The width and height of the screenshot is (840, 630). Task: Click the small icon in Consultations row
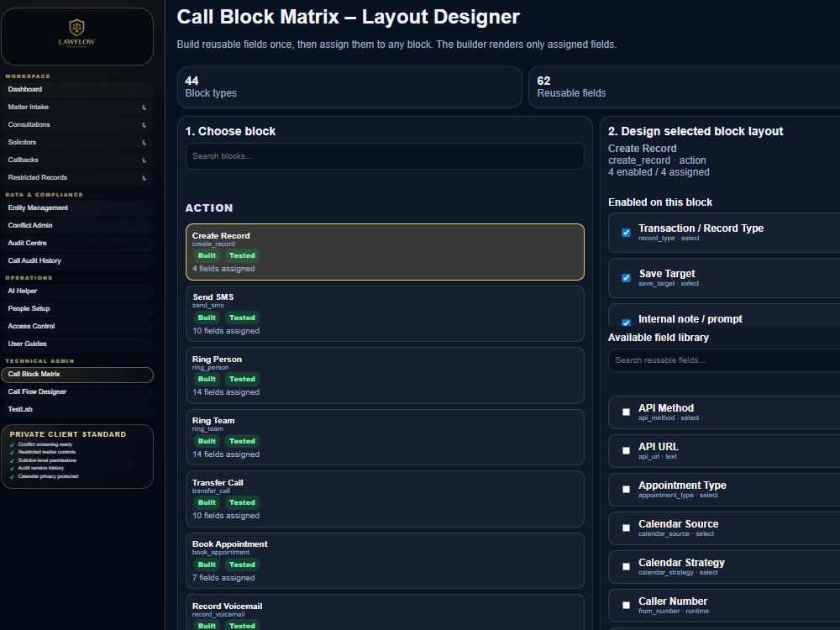click(x=144, y=125)
